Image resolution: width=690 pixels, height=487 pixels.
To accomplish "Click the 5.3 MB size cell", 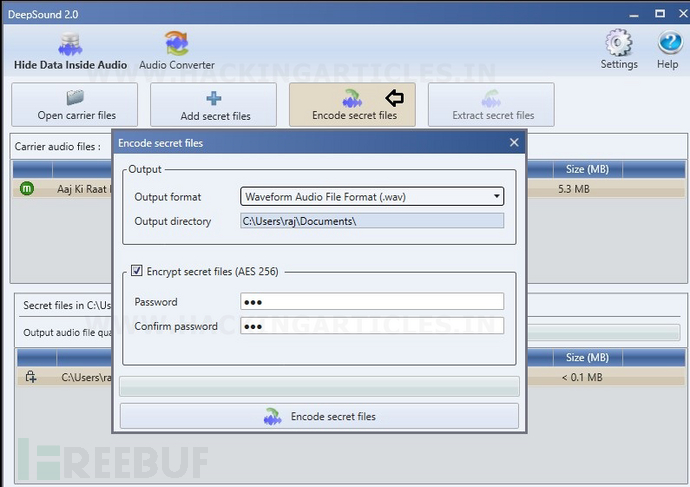I will click(574, 189).
